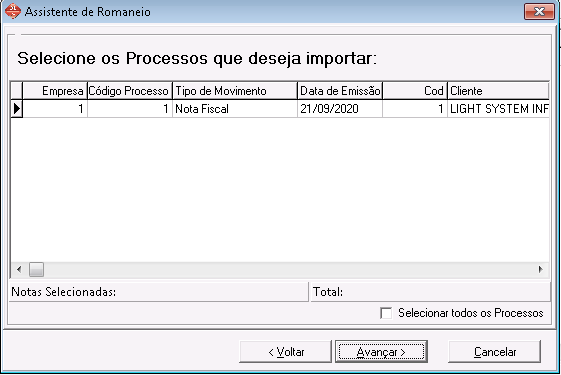Enable Selecionar todos os Processos checkbox
This screenshot has height=375, width=561.
pos(386,313)
